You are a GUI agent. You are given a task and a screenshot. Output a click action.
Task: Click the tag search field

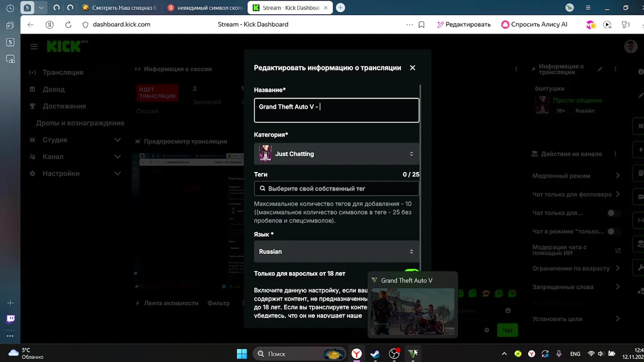point(337,189)
